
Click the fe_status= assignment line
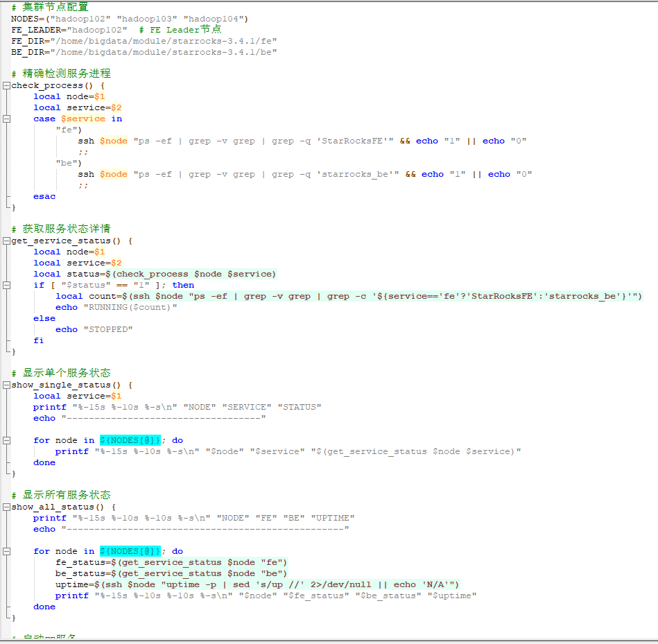172,563
